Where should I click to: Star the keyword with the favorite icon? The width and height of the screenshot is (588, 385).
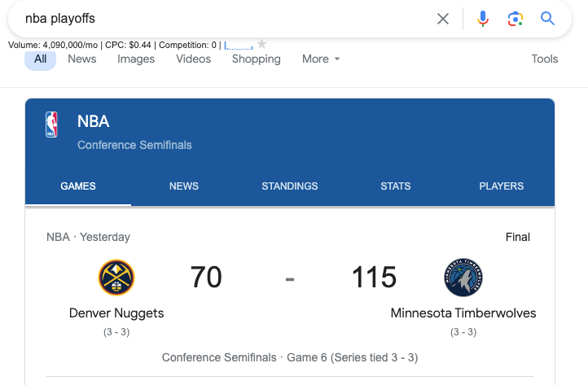pyautogui.click(x=261, y=44)
